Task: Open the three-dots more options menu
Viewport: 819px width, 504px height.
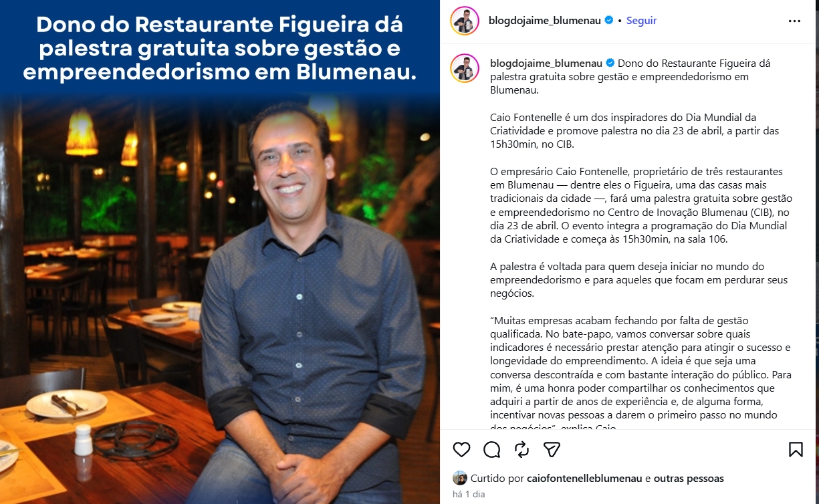Action: click(x=794, y=21)
